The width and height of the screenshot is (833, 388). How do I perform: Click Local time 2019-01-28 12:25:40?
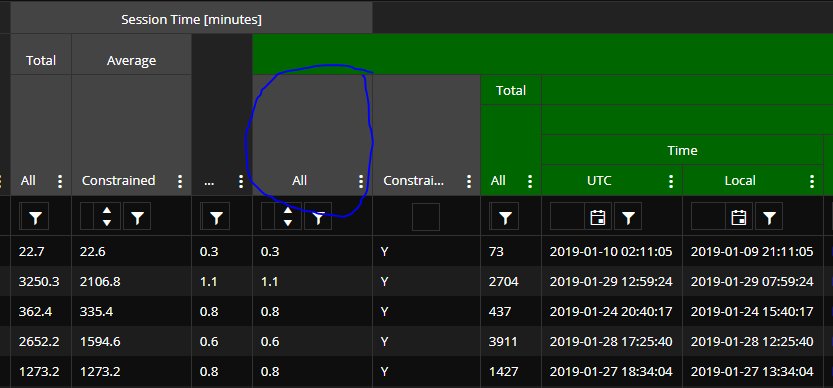752,341
